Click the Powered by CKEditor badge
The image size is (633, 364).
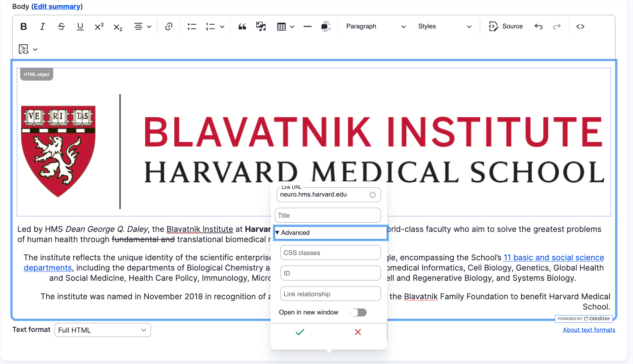583,319
